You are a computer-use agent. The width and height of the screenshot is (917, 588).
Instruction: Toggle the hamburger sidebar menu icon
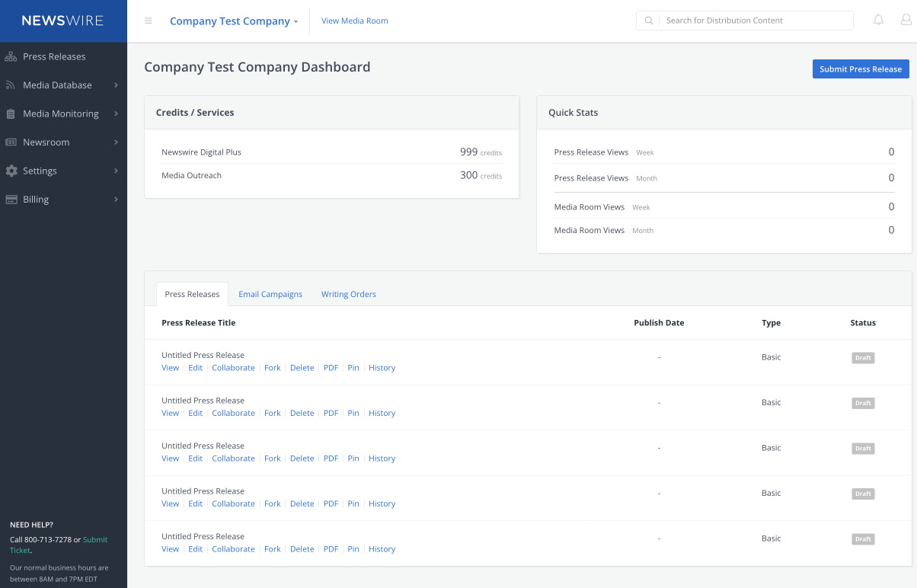(x=149, y=21)
